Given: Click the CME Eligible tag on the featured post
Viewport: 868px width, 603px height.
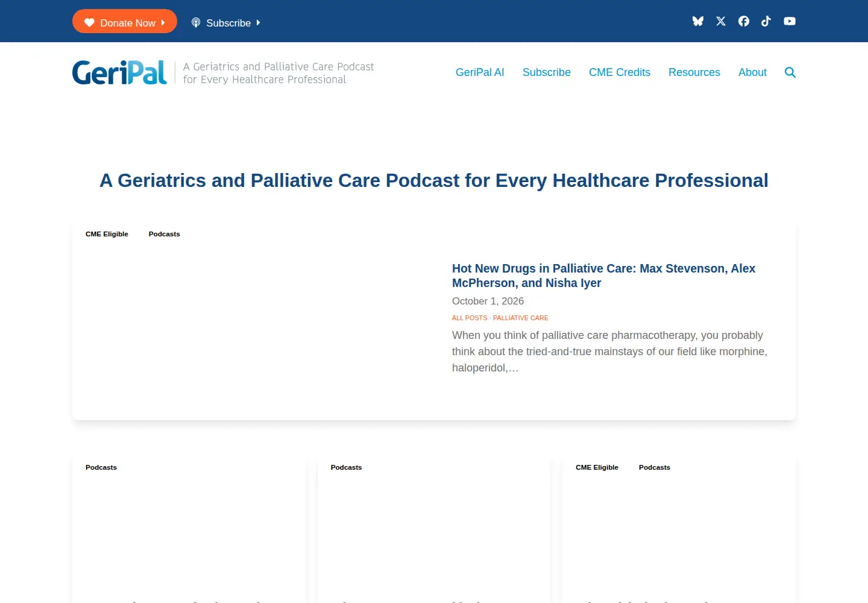Looking at the screenshot, I should 107,234.
